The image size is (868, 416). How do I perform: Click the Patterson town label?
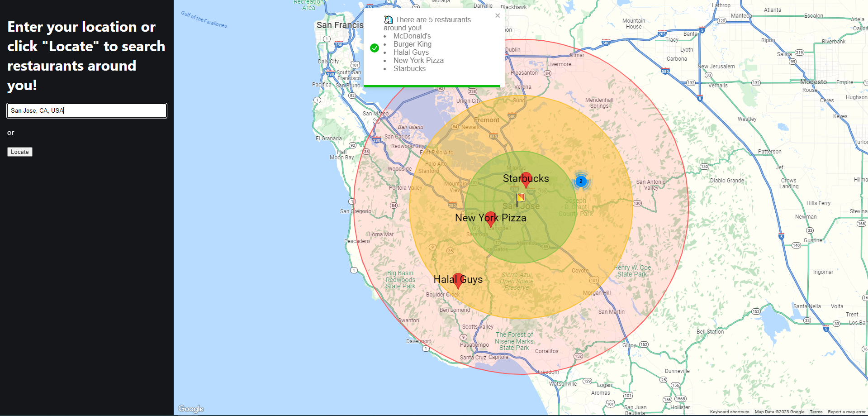(770, 152)
